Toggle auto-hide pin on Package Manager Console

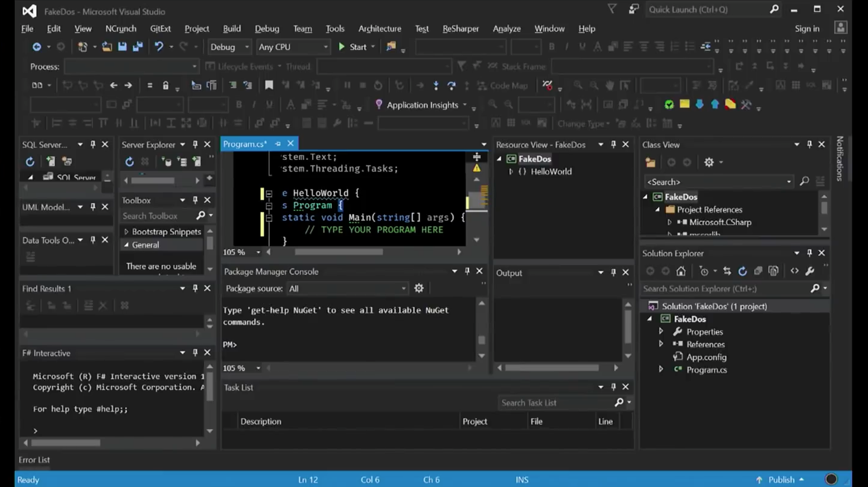point(467,272)
